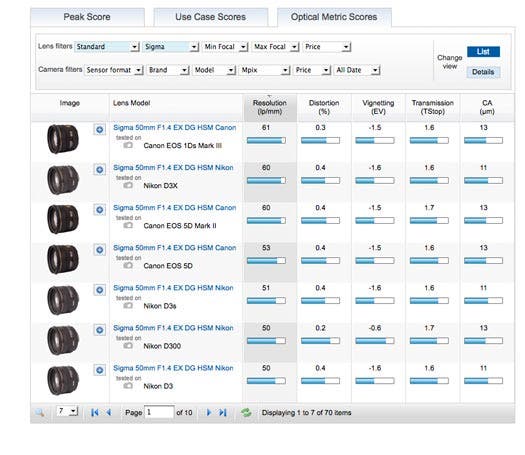The image size is (525, 455).
Task: Click the magnifier search icon in footer
Action: 40,412
